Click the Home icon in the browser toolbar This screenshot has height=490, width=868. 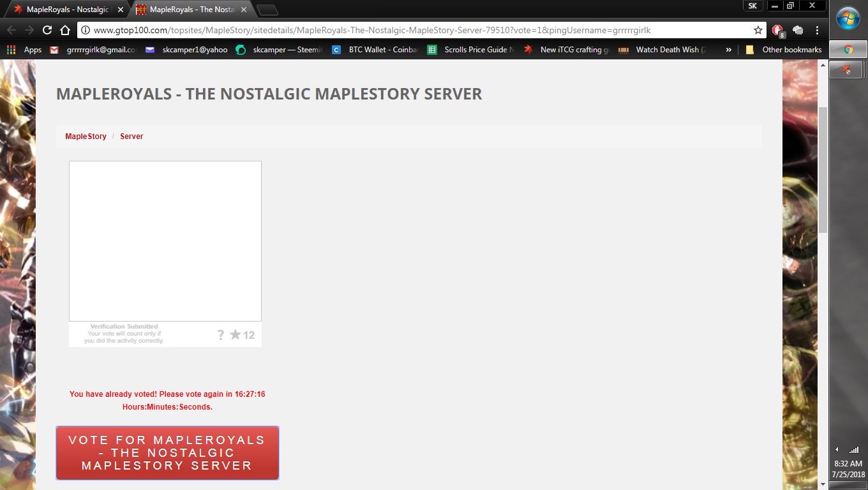[64, 30]
